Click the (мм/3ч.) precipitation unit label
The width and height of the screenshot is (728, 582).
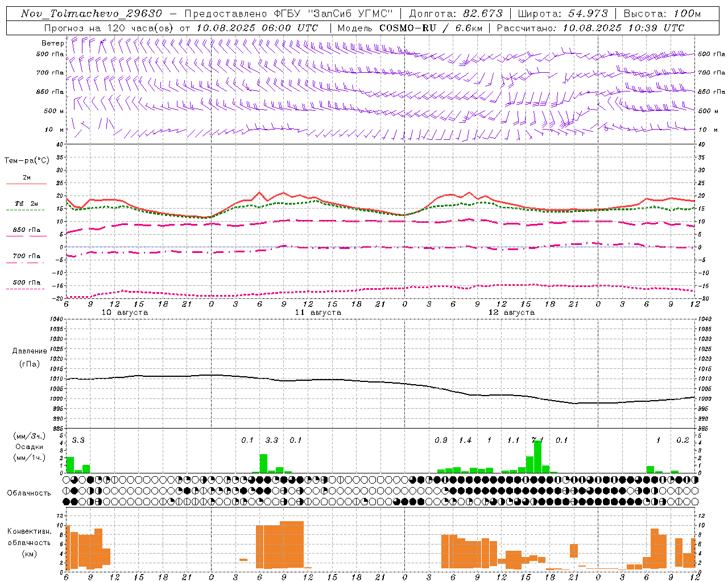coord(30,436)
